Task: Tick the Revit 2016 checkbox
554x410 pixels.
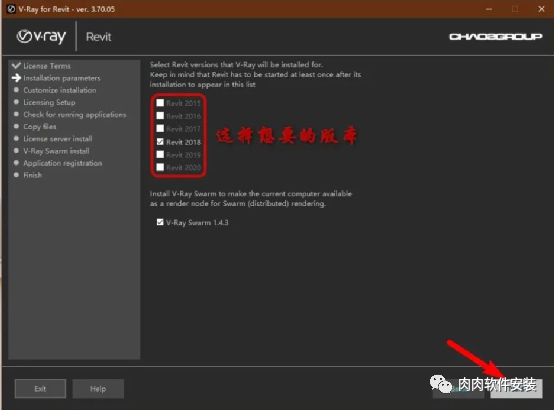Action: pyautogui.click(x=160, y=116)
